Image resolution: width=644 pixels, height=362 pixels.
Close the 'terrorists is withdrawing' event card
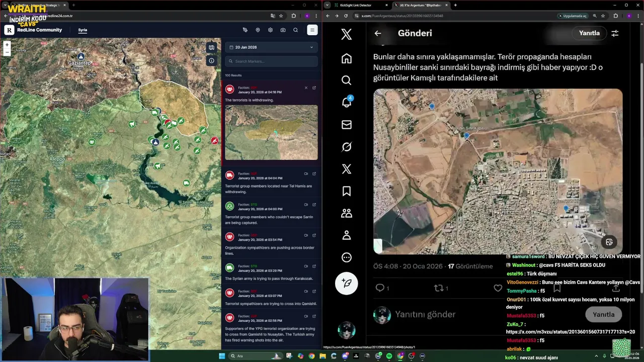pyautogui.click(x=306, y=87)
